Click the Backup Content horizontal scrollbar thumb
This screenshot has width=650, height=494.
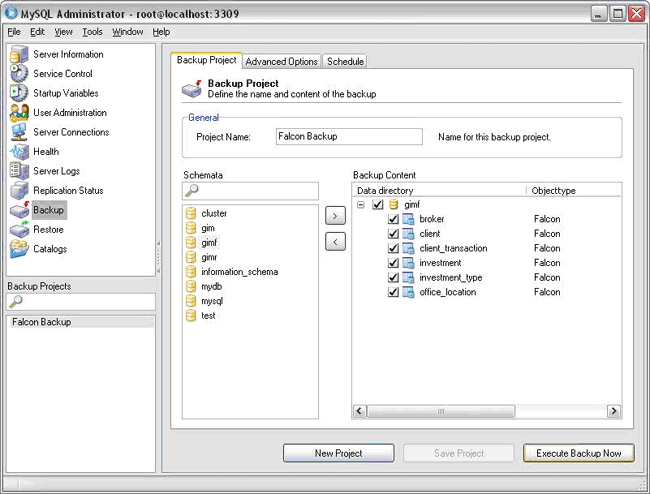coord(441,411)
